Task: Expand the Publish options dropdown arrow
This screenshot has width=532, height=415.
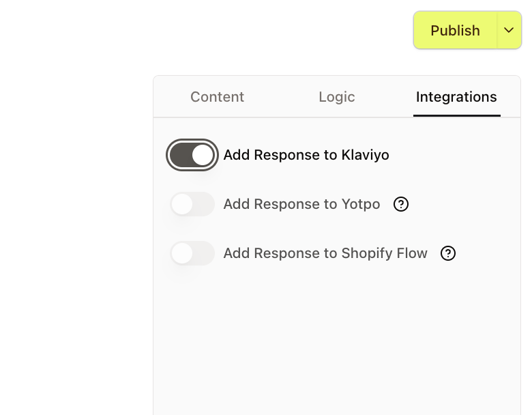Action: [509, 31]
